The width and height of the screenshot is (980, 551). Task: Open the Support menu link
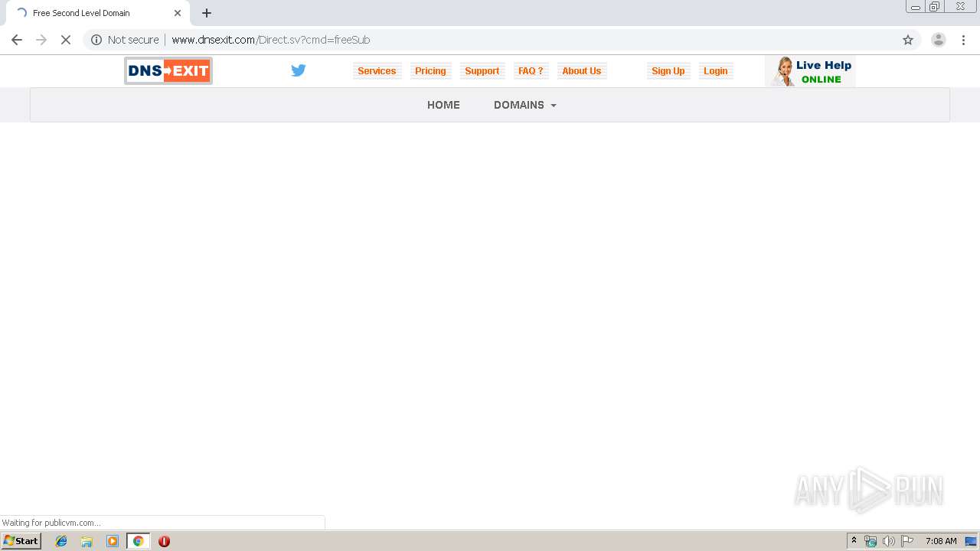(x=482, y=70)
